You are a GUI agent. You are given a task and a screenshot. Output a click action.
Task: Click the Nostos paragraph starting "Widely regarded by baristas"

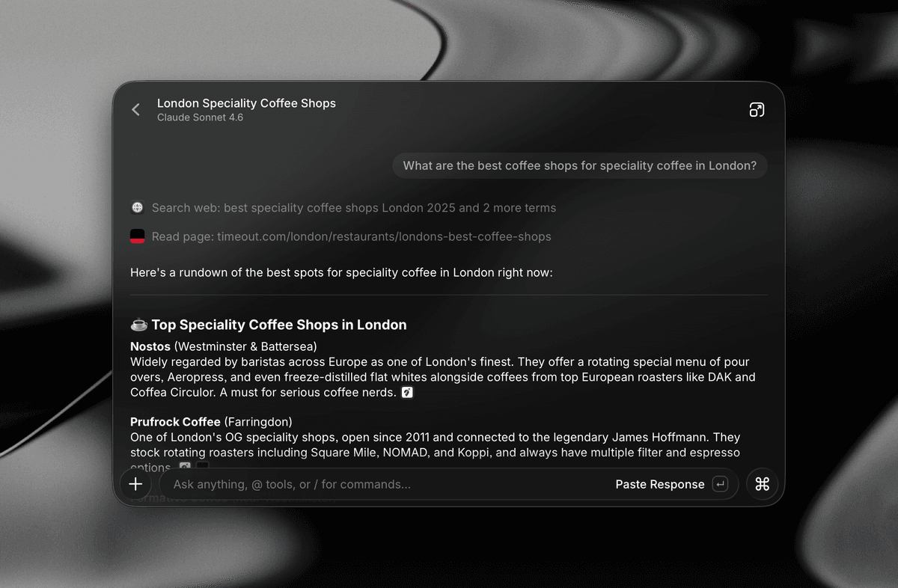443,377
